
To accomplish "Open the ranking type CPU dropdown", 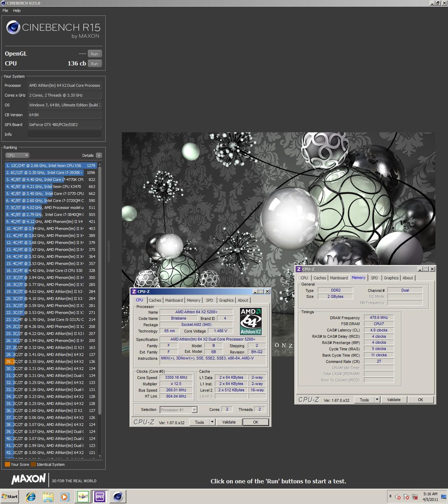I will click(x=17, y=155).
